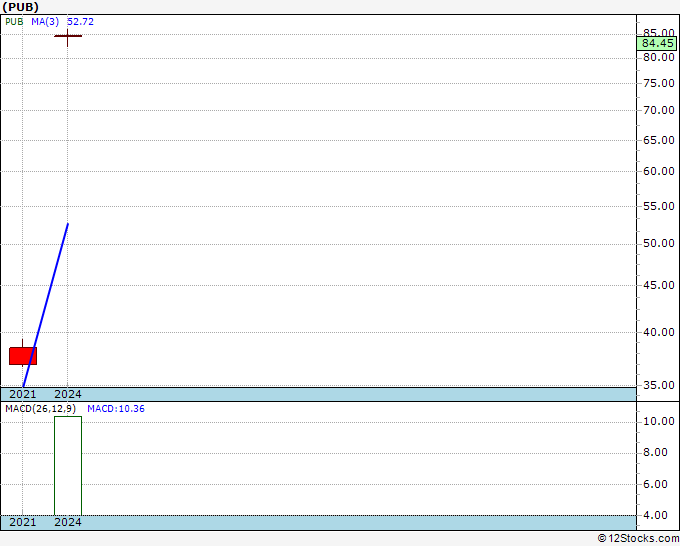Click the (PUB) chart title

[x=20, y=7]
